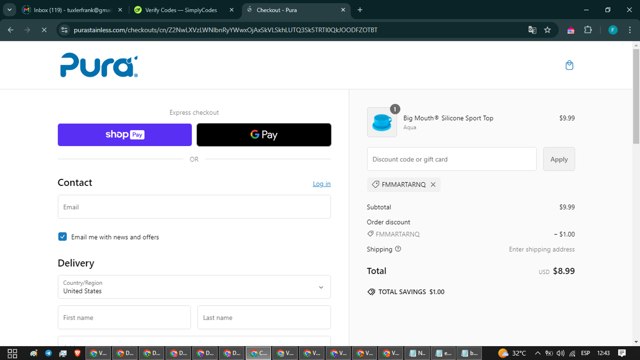Viewport: 640px width, 360px height.
Task: Open the Chrome three-dot menu
Action: pos(630,30)
